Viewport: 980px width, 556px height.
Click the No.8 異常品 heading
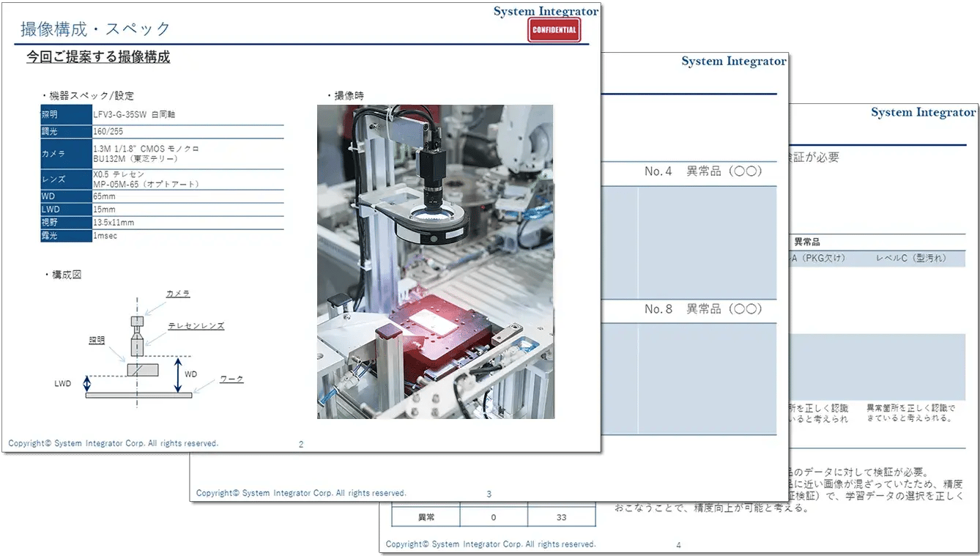(702, 309)
